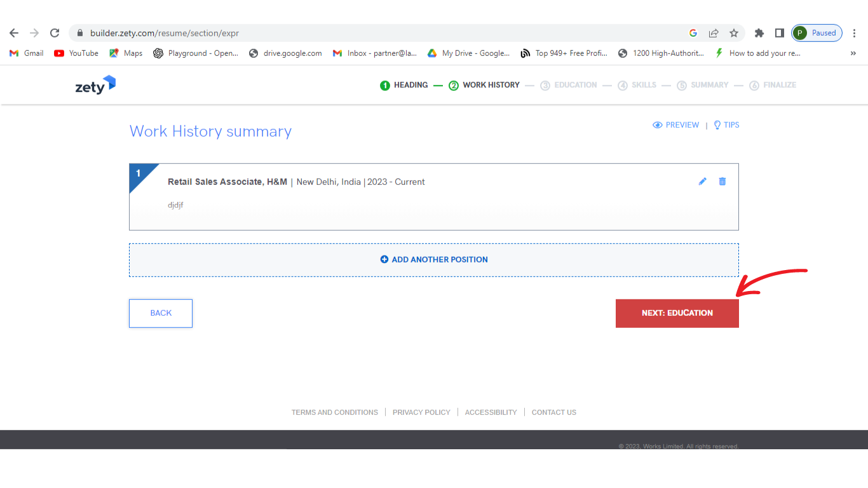This screenshot has width=868, height=488.
Task: Add another position
Action: [x=434, y=260]
